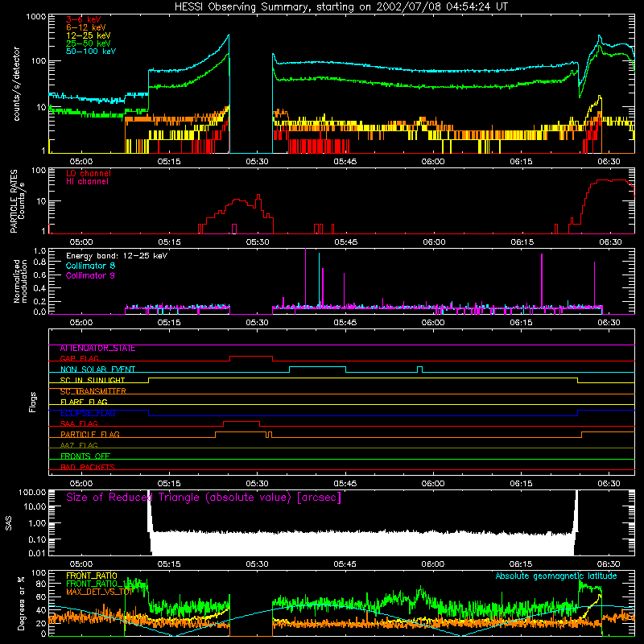Click the raised red GAP_FLAG step segment
644x644 pixels.
(251, 357)
